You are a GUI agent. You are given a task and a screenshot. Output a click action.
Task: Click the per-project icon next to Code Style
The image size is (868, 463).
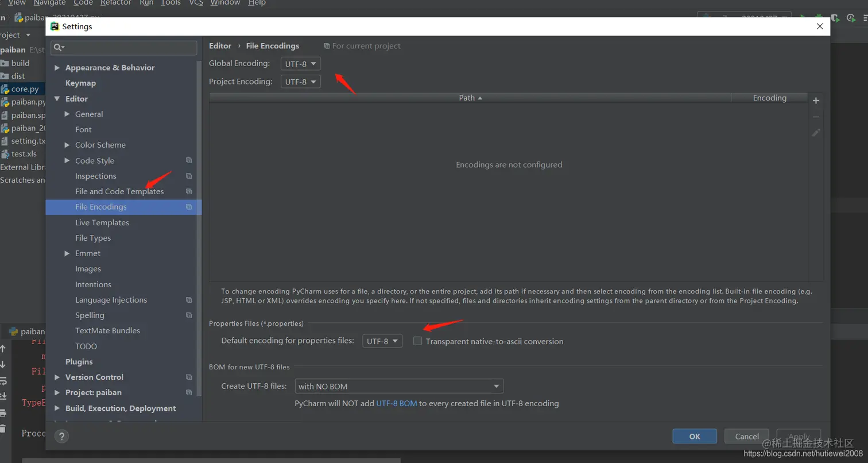[189, 160]
